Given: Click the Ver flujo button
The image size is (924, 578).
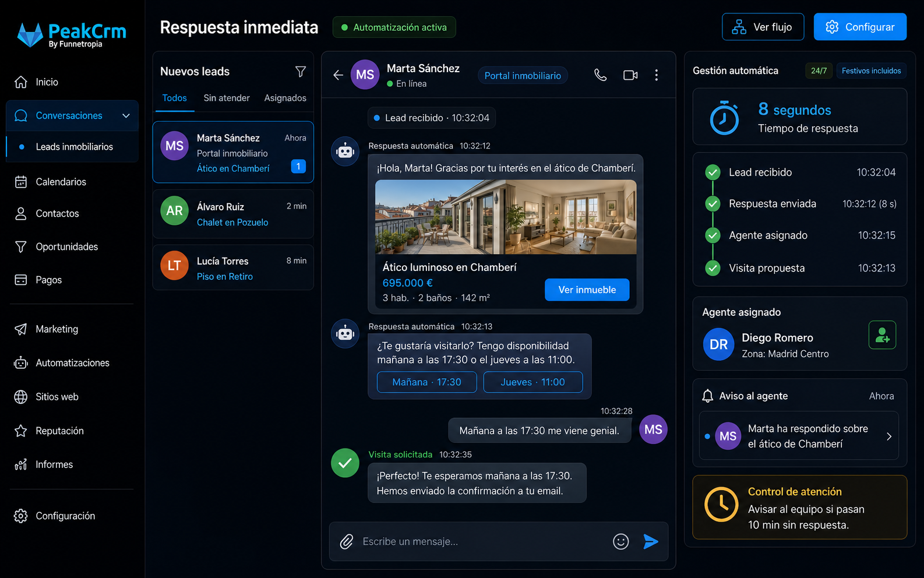Looking at the screenshot, I should (763, 27).
